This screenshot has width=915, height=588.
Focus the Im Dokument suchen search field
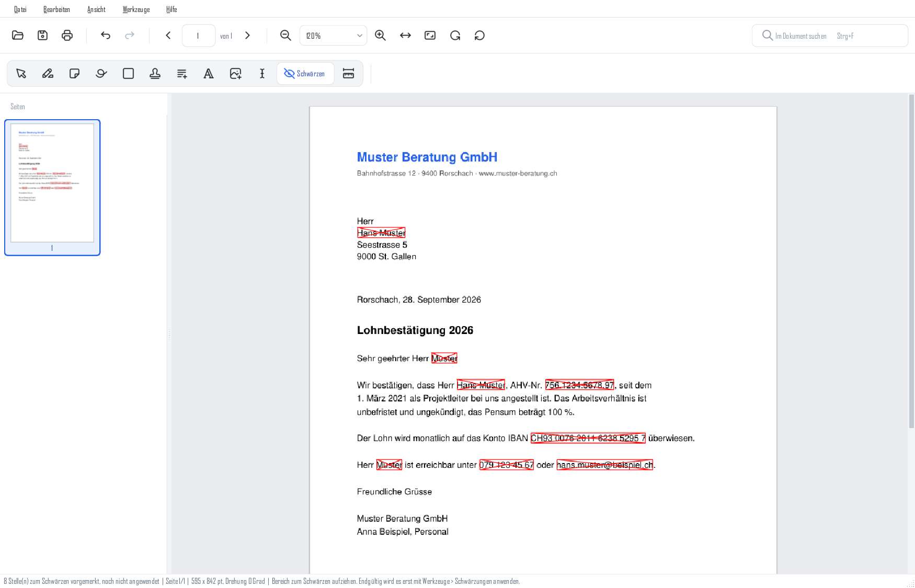tap(830, 36)
